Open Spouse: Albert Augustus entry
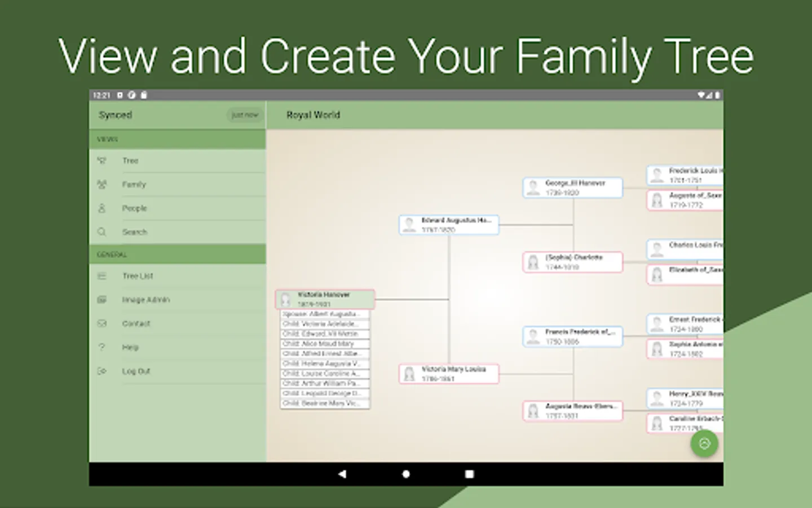 pyautogui.click(x=325, y=314)
